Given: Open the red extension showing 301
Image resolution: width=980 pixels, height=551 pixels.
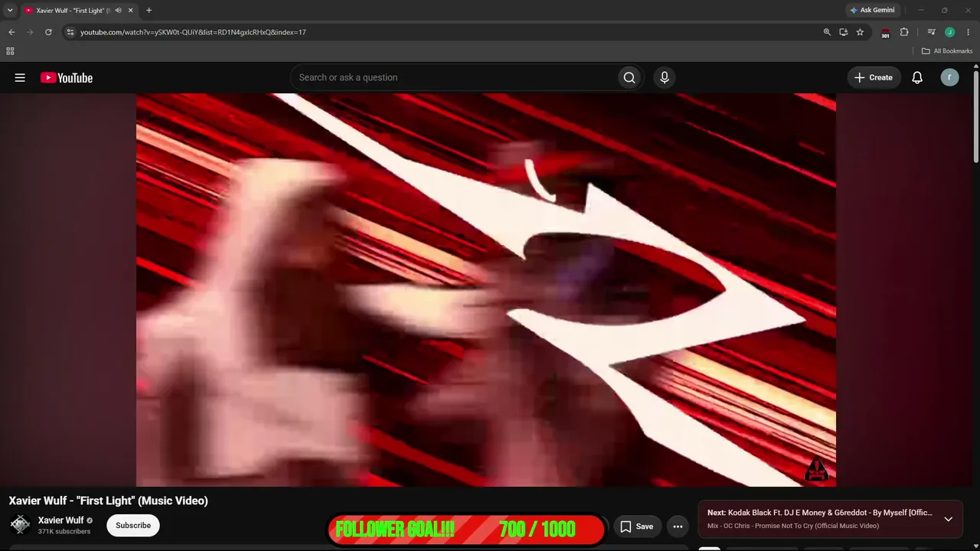Looking at the screenshot, I should click(x=886, y=33).
